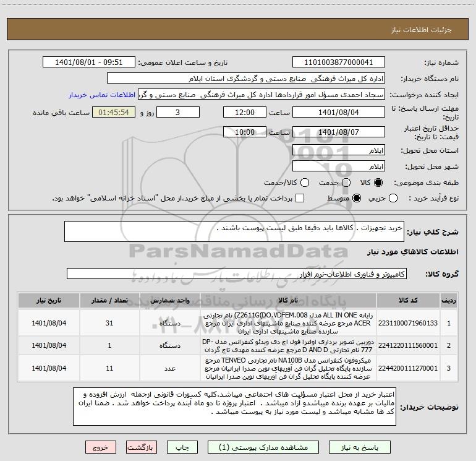
Task: Click the بازگشت back button
Action: click(x=142, y=447)
